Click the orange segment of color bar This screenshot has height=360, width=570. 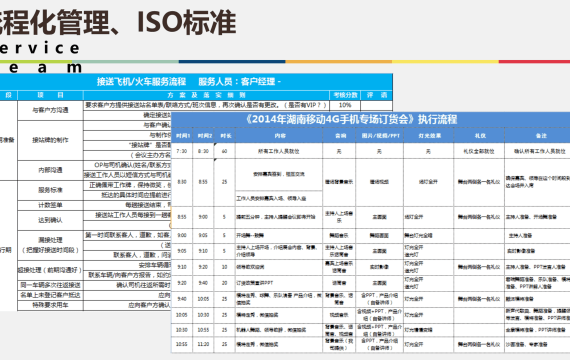point(338,61)
